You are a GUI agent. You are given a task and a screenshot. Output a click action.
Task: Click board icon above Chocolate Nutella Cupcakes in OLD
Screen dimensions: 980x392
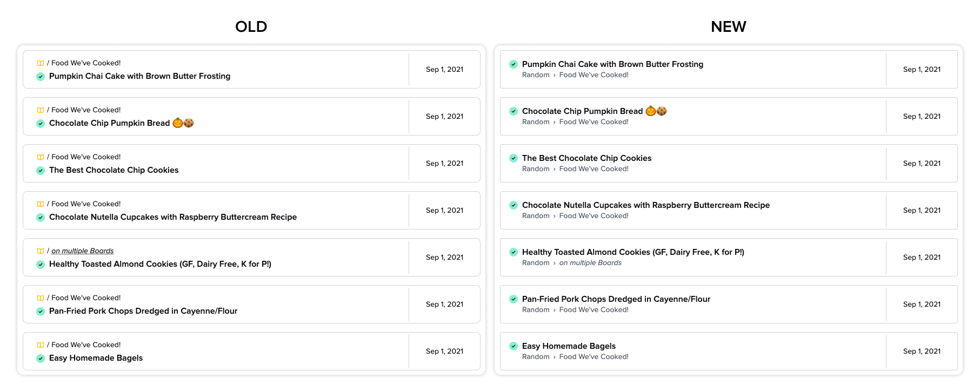point(41,204)
